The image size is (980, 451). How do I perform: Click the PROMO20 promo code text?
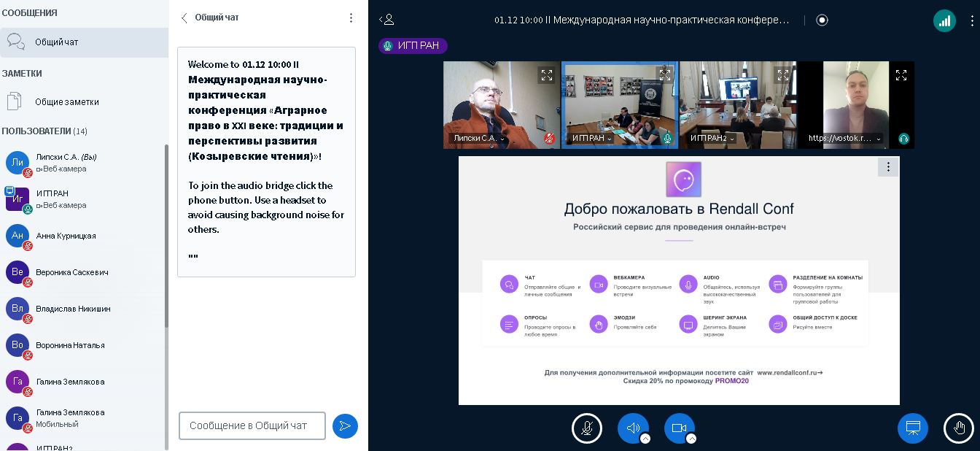point(731,381)
